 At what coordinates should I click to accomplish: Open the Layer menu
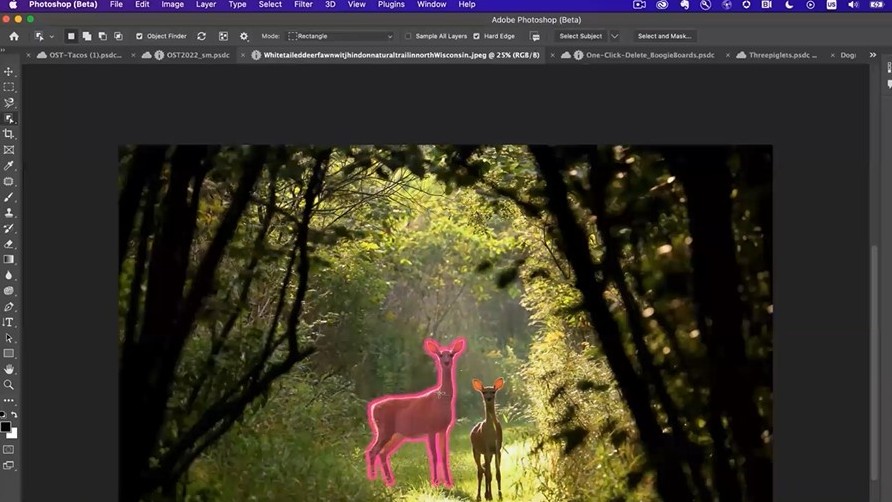[206, 5]
